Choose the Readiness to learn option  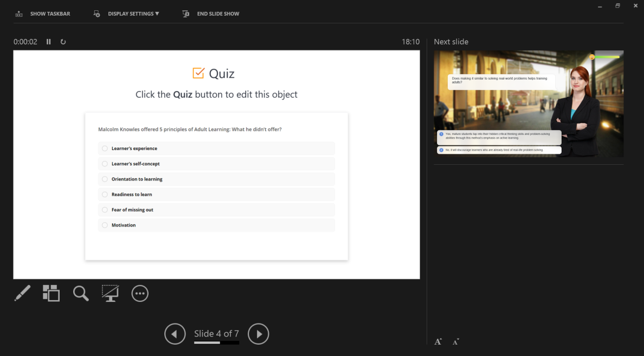click(216, 194)
